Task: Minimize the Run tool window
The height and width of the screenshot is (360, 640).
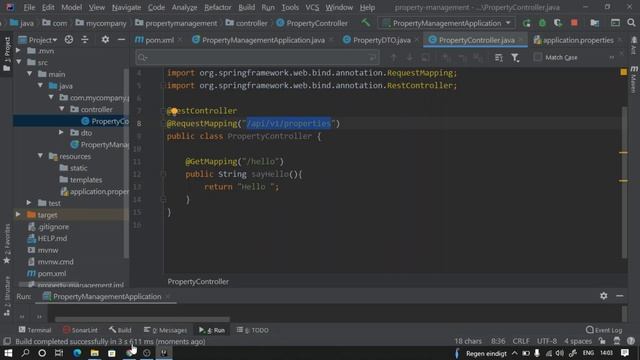Action: click(x=620, y=296)
